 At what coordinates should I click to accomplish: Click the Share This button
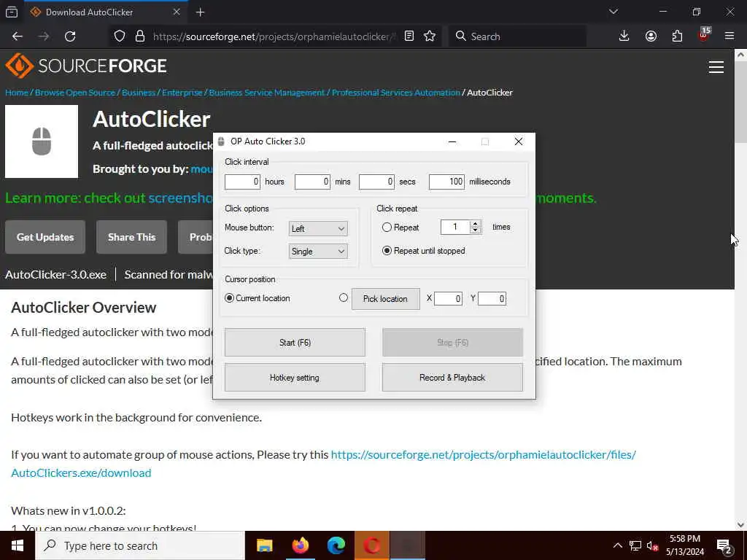tap(131, 237)
